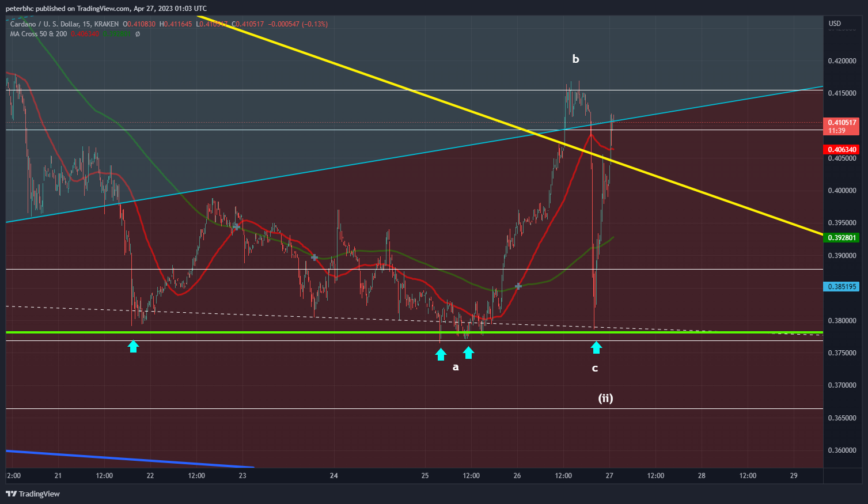Click the date label 21 on time axis
868x504 pixels.
(58, 476)
